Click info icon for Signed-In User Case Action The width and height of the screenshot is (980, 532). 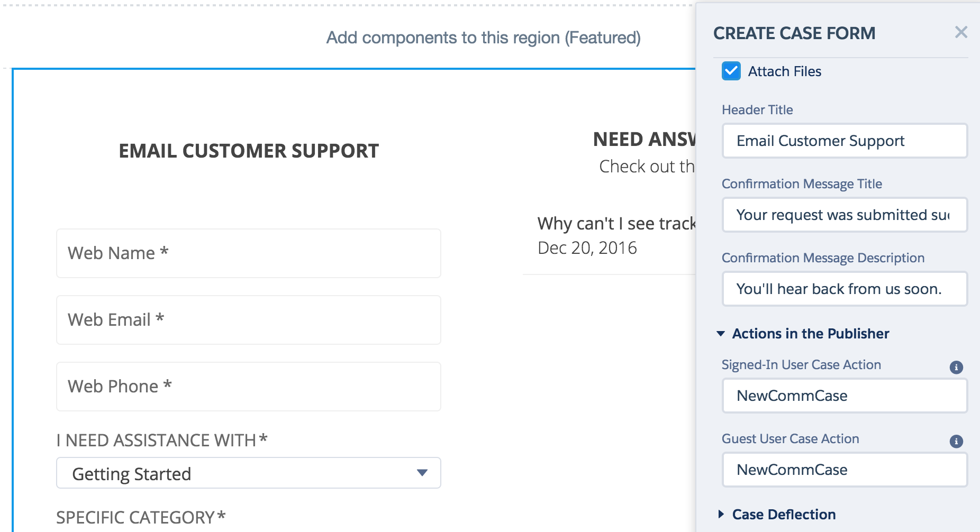tap(956, 367)
